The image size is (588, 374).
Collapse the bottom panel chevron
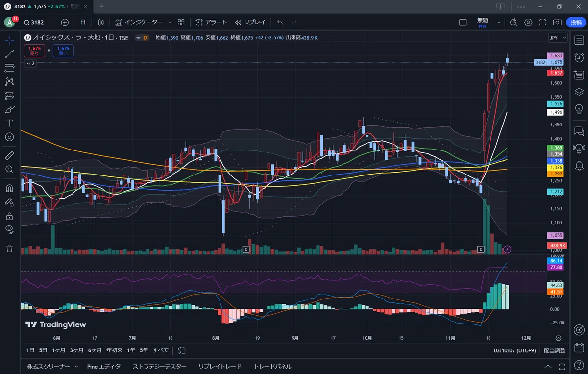[x=548, y=367]
